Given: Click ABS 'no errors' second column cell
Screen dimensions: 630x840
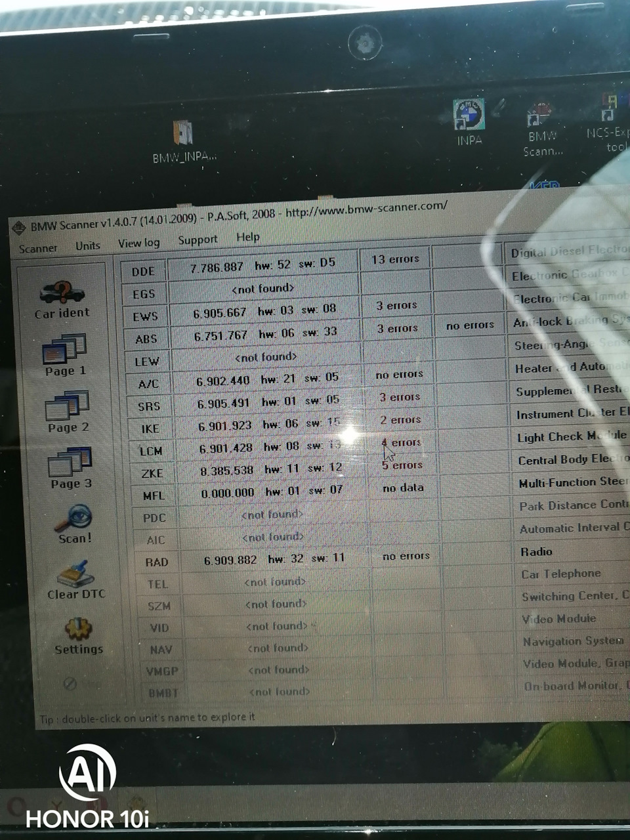Looking at the screenshot, I should (470, 325).
